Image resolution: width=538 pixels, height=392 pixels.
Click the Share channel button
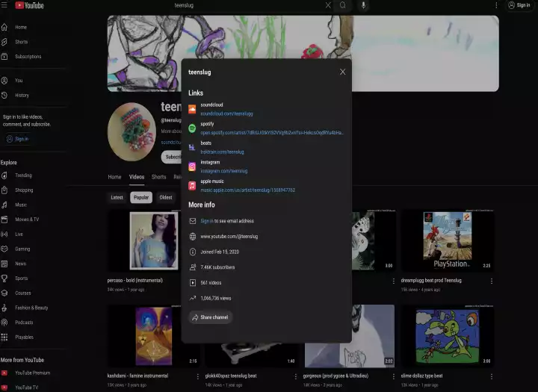point(210,317)
